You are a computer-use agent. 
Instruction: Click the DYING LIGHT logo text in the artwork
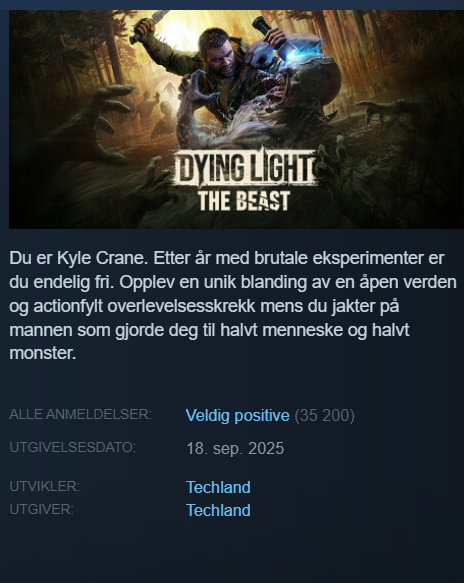tap(245, 169)
